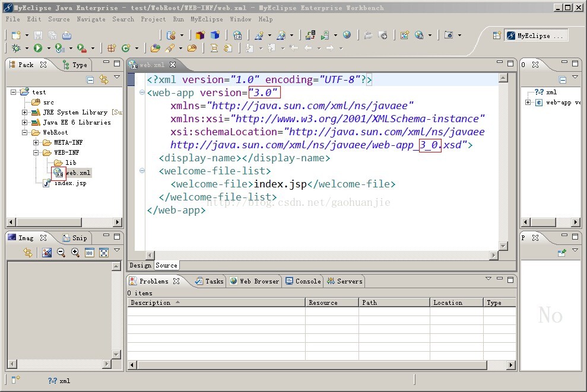
Task: Open the File menu
Action: point(13,19)
